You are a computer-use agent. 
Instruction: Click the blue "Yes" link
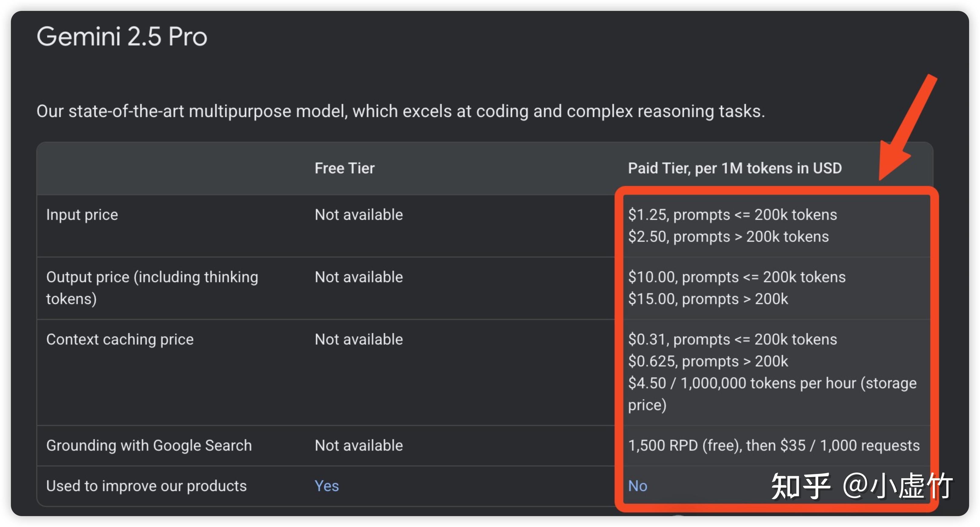click(326, 486)
